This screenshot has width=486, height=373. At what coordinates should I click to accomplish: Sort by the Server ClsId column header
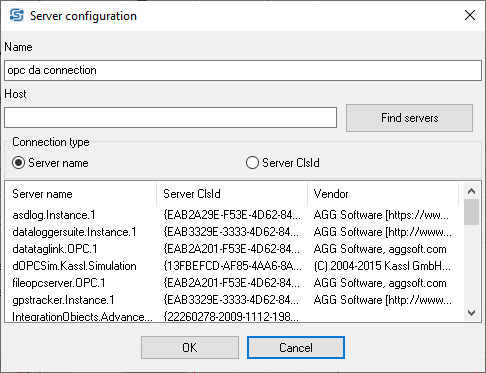(232, 194)
